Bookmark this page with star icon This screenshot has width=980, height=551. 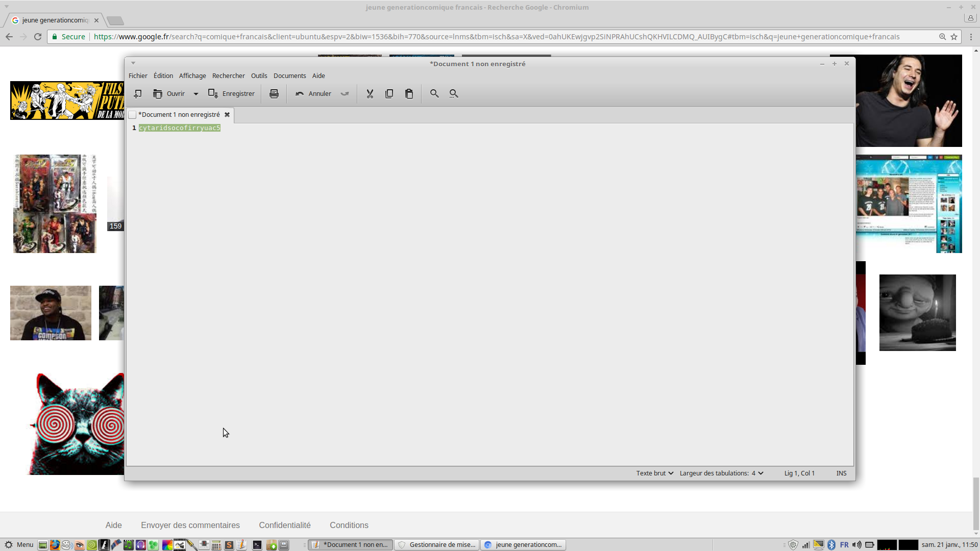click(x=954, y=37)
